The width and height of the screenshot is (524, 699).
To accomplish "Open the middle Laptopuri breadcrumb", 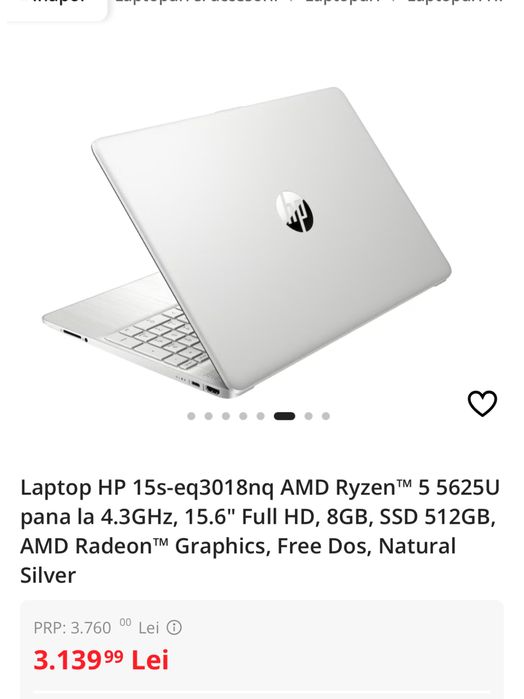I will (x=342, y=2).
